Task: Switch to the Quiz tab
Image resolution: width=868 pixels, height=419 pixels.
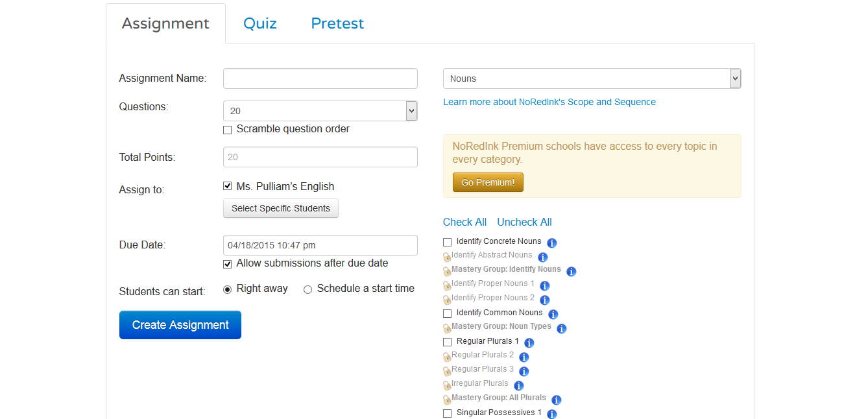Action: click(x=259, y=23)
